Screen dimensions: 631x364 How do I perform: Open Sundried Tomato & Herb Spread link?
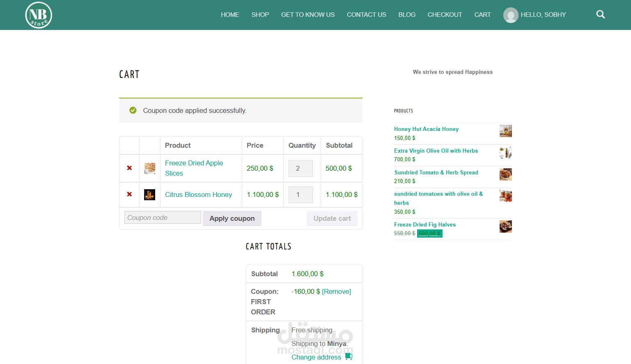point(436,172)
